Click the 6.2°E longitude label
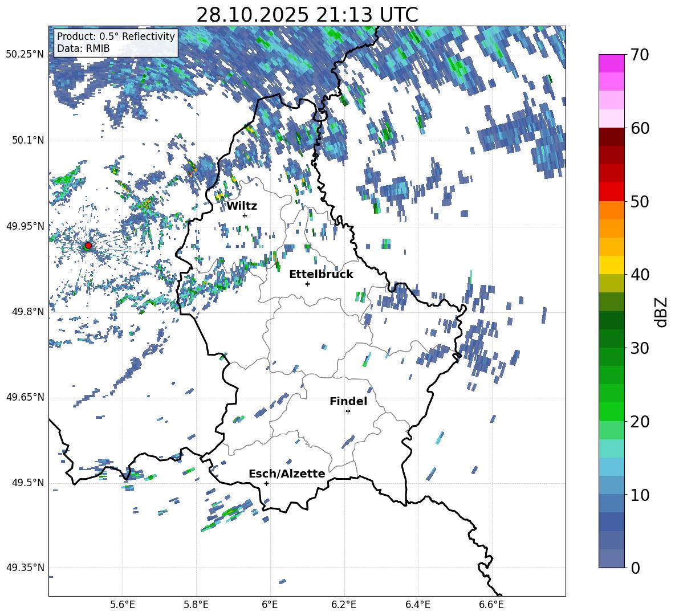Viewport: 675px width, 616px height. 344,605
